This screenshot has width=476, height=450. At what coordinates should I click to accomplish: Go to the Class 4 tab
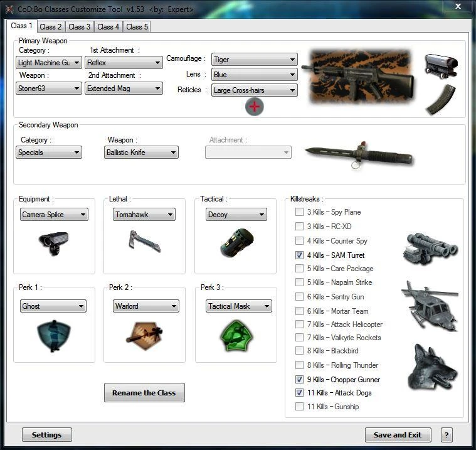pos(108,27)
